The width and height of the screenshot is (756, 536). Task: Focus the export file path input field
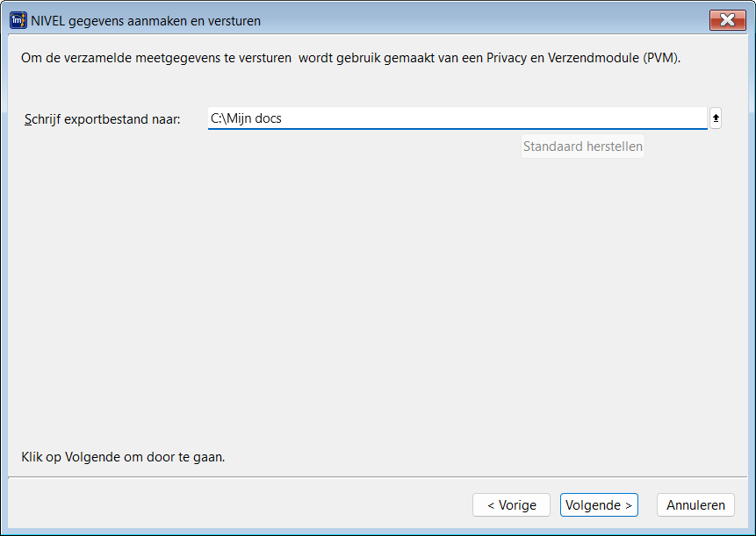457,118
